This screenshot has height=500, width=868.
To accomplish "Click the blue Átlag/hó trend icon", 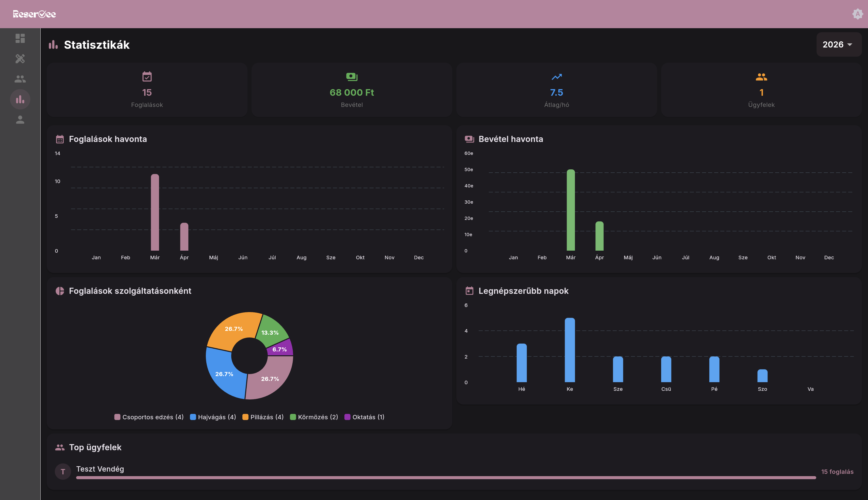I will (x=556, y=77).
